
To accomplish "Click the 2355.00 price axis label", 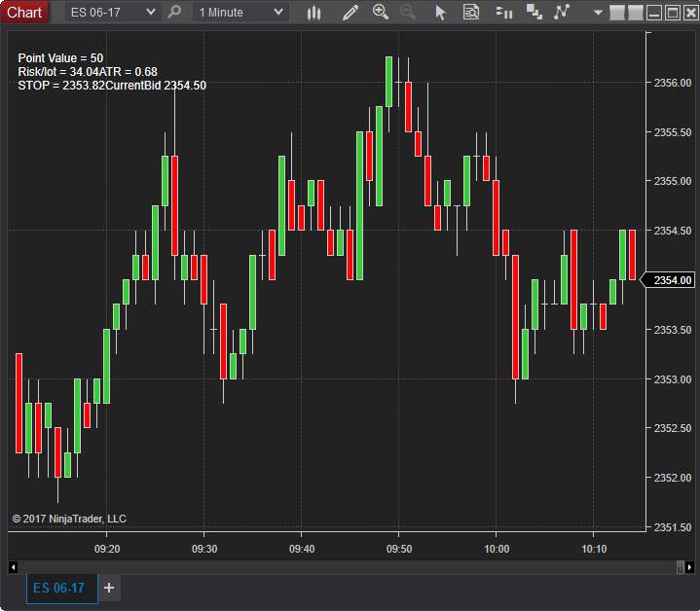I will point(673,181).
